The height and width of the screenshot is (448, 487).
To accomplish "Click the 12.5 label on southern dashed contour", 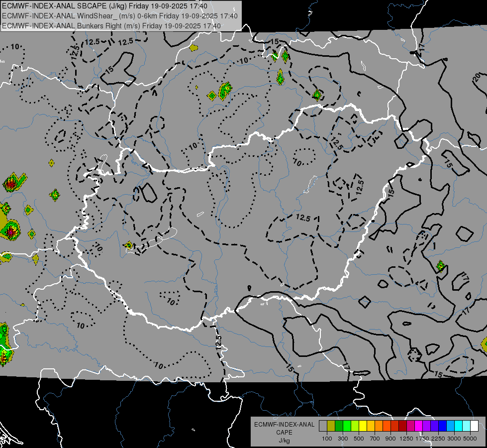I will [219, 342].
